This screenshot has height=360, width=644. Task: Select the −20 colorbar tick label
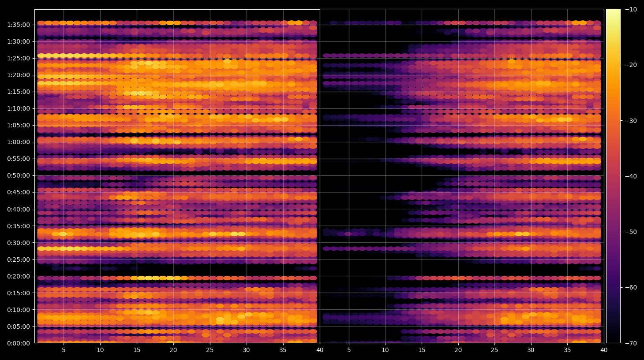point(631,65)
